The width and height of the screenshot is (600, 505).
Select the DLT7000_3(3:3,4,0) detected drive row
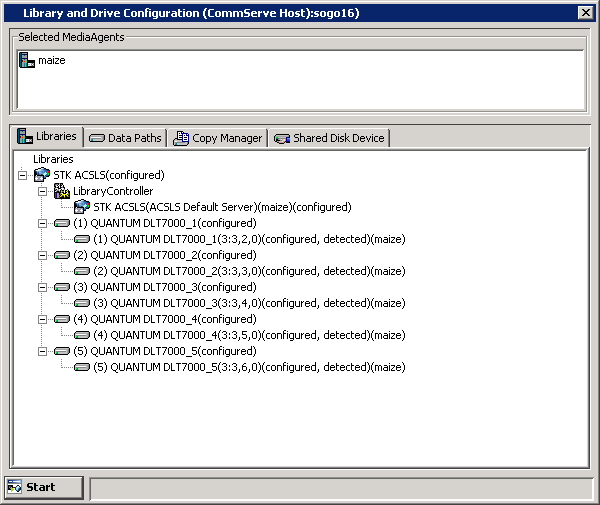tap(249, 303)
